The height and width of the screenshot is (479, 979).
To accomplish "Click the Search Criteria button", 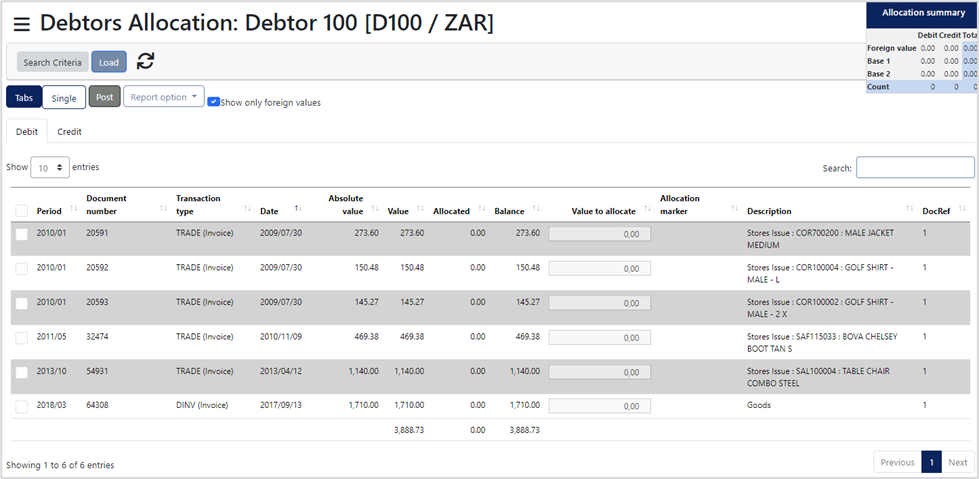I will pos(52,62).
